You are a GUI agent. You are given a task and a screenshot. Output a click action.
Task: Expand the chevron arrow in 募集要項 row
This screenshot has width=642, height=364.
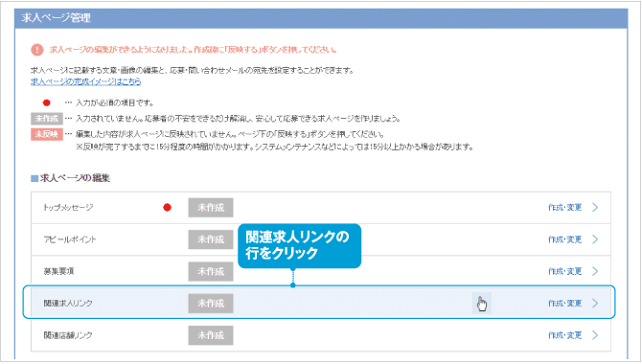595,271
